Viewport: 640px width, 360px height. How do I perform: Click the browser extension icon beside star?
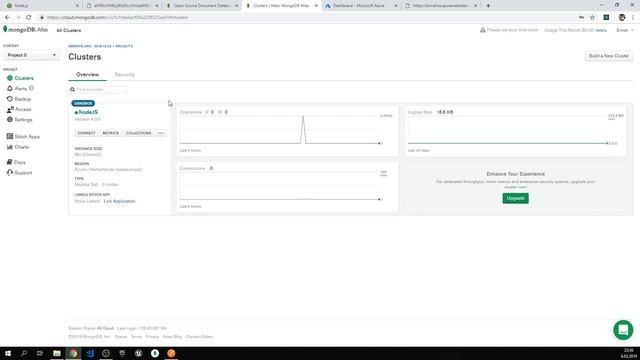(x=607, y=18)
